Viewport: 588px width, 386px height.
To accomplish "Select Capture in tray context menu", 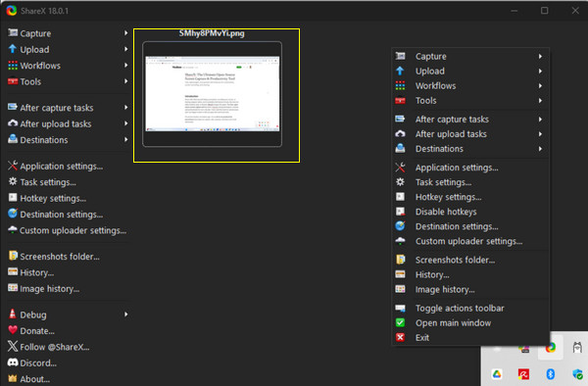I will [x=470, y=56].
